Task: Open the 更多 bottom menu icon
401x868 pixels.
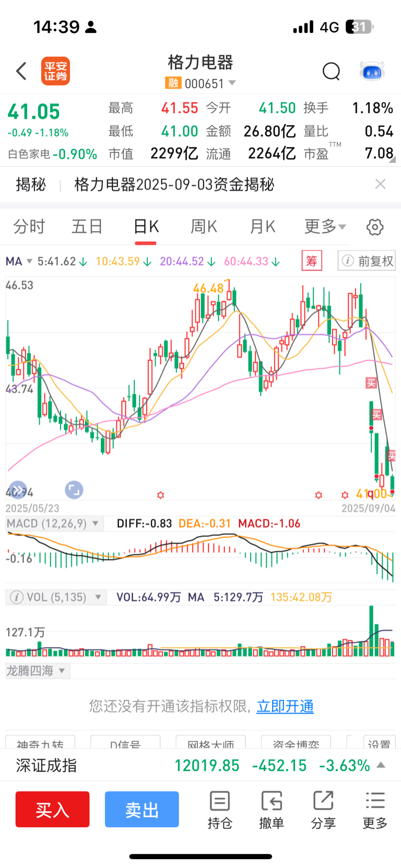Action: click(x=375, y=810)
